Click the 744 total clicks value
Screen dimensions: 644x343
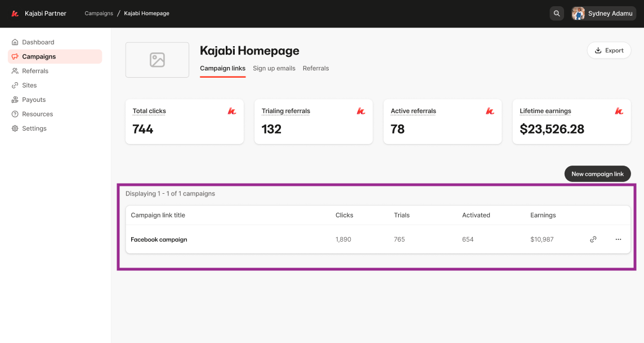tap(143, 129)
